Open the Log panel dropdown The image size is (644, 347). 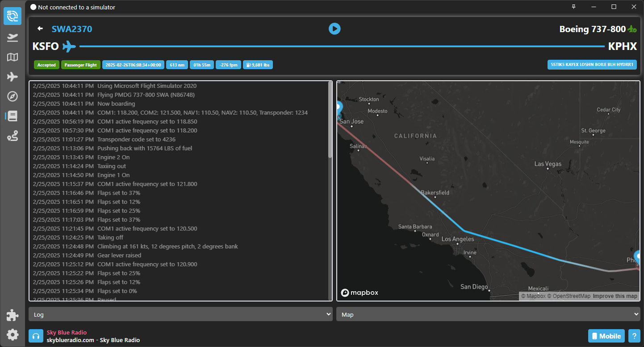181,314
